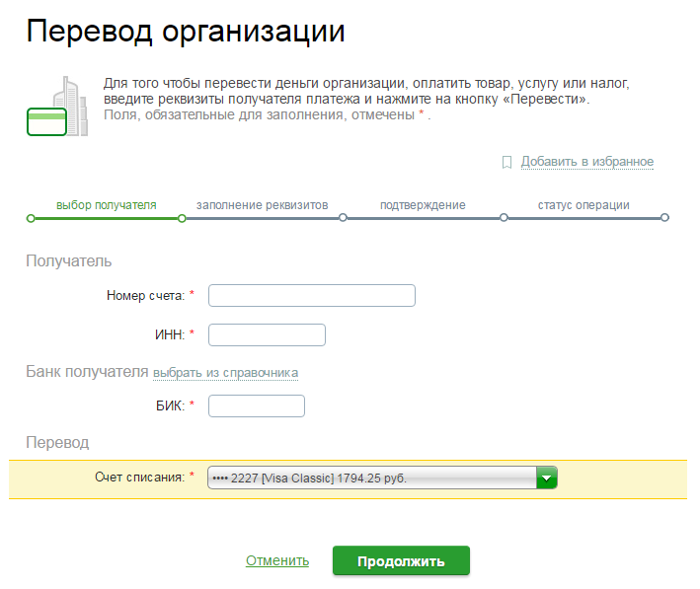Select the выбор получателя step

(x=106, y=205)
